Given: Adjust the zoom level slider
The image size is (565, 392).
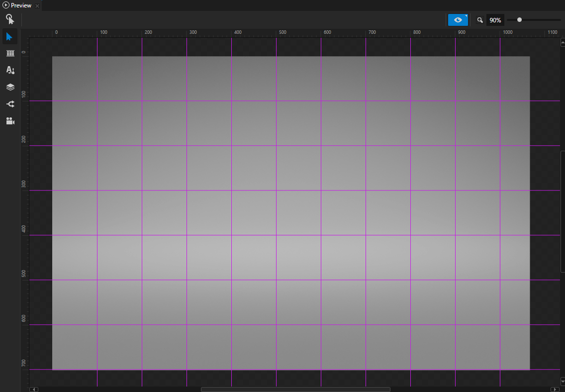Looking at the screenshot, I should click(x=519, y=20).
